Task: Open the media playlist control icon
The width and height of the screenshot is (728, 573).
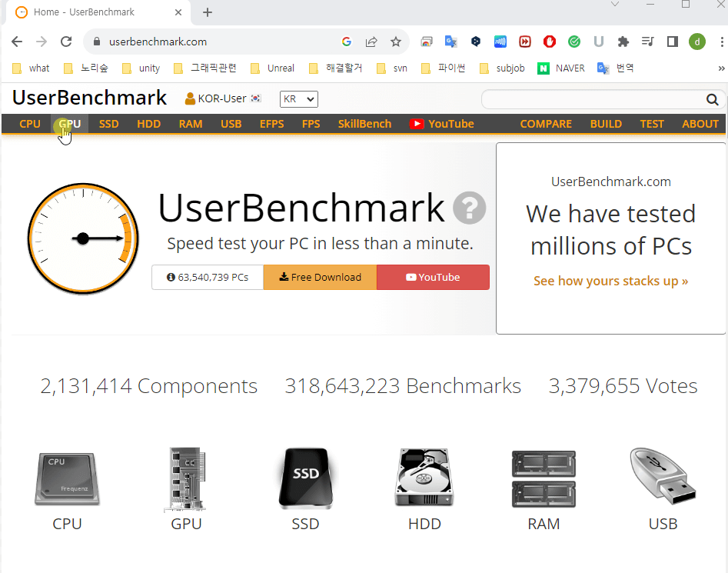Action: pos(648,42)
